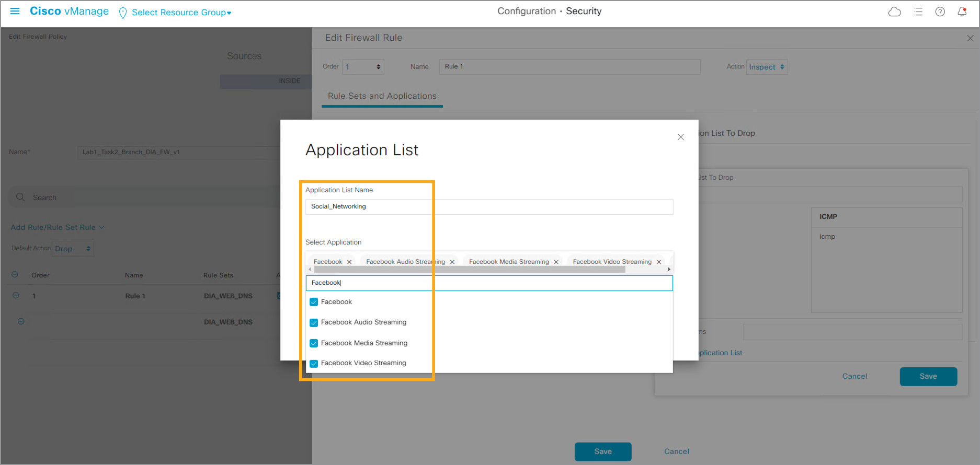Click the horizontal scrollbar under chips
This screenshot has width=980, height=465.
470,270
